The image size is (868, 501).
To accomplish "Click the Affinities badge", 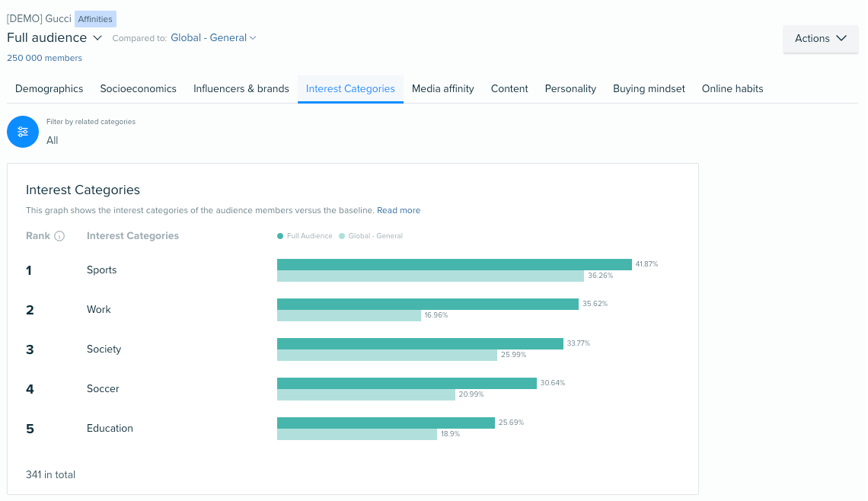I will tap(95, 18).
